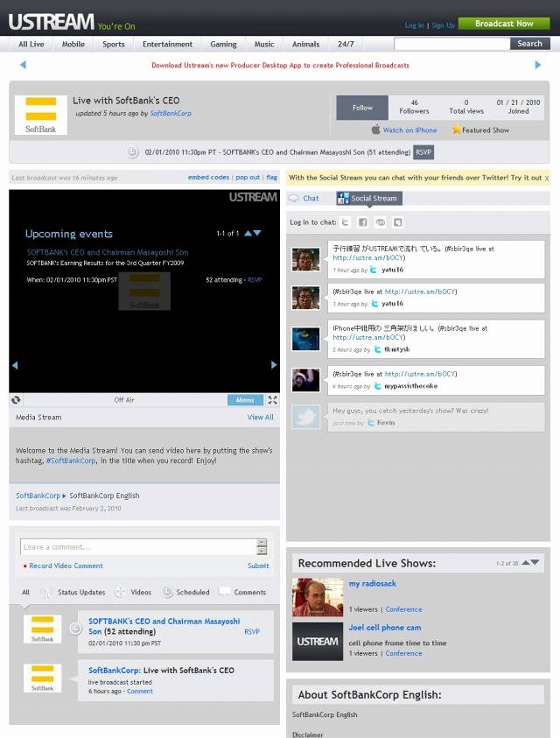Open the Gaming navigation item
Viewport: 560px width, 738px height.
(223, 44)
